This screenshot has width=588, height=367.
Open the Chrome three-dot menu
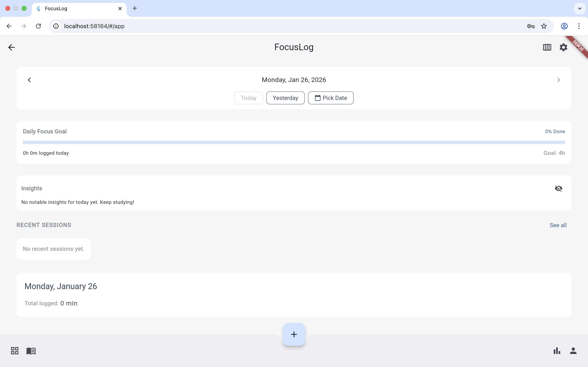tap(579, 26)
